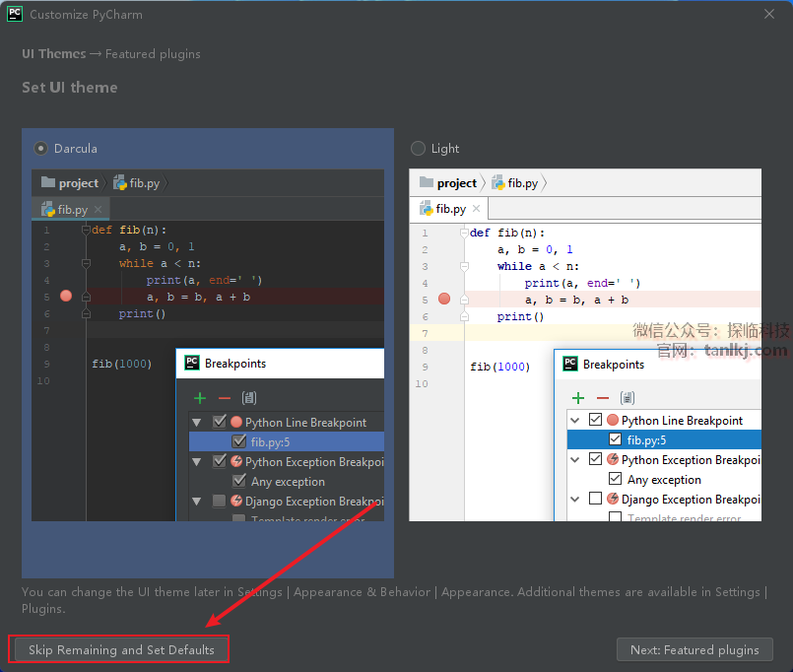793x672 pixels.
Task: Click project folder icon in Darcula preview
Action: pyautogui.click(x=48, y=183)
